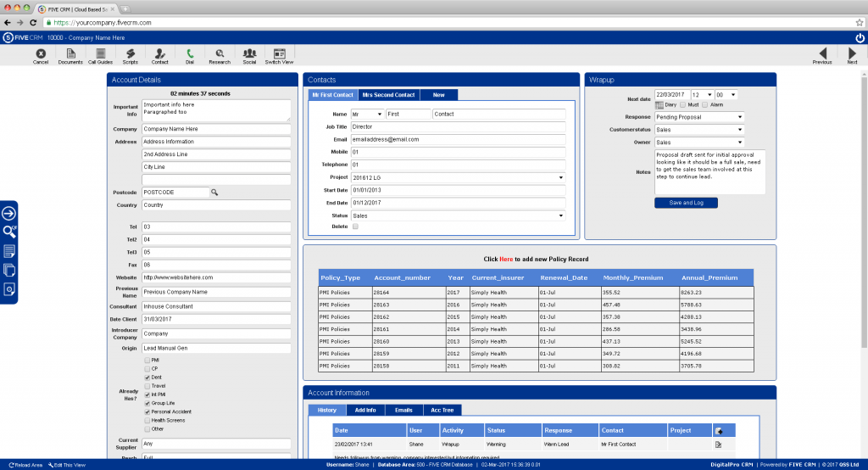Tick the Must checkbox
This screenshot has width=868, height=470.
tap(682, 104)
